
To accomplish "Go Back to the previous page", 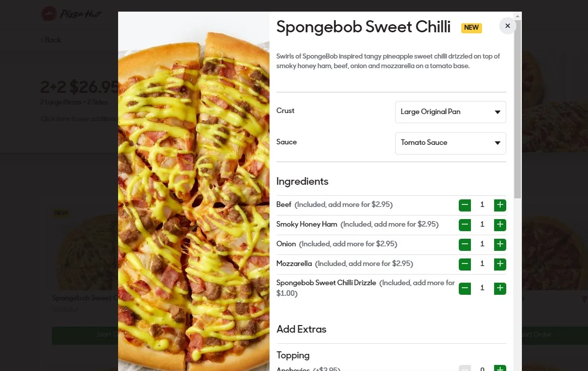I will (51, 40).
